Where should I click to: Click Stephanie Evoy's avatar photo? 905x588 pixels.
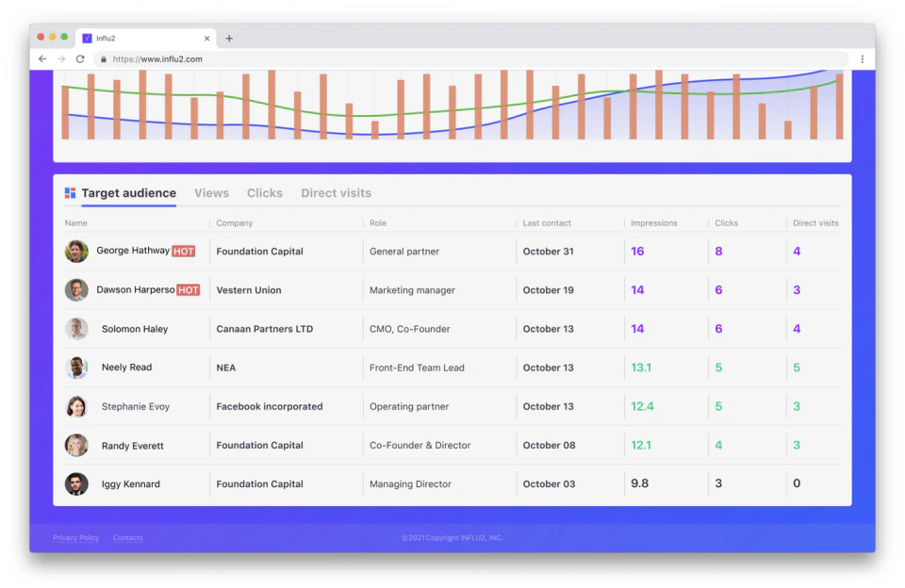pyautogui.click(x=76, y=406)
